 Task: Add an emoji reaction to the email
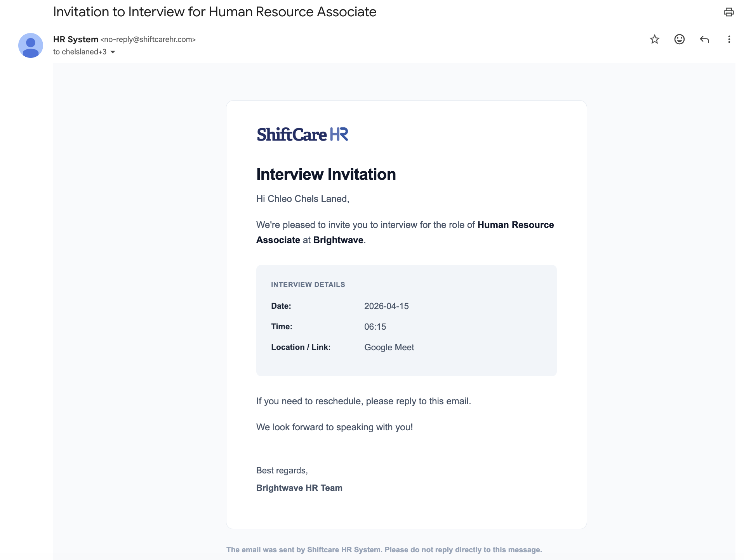(x=679, y=39)
